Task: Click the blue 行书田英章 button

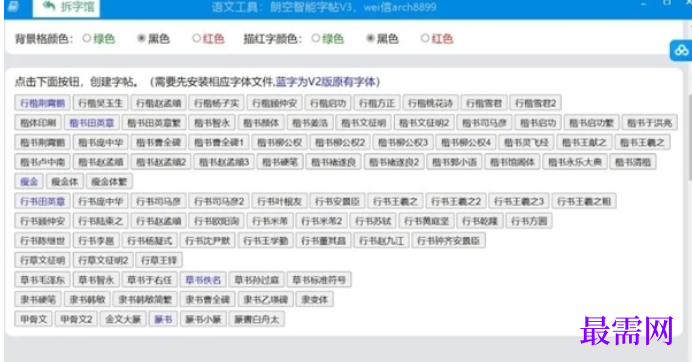Action: click(42, 201)
